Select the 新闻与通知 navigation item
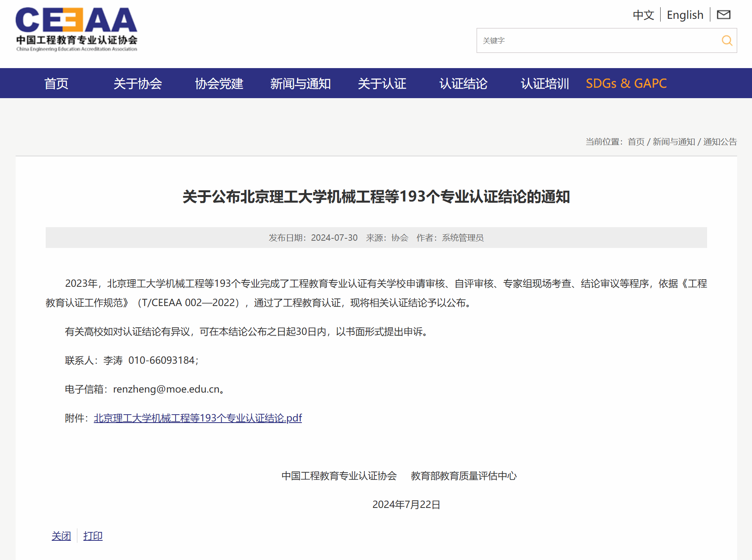This screenshot has height=560, width=752. (x=300, y=83)
